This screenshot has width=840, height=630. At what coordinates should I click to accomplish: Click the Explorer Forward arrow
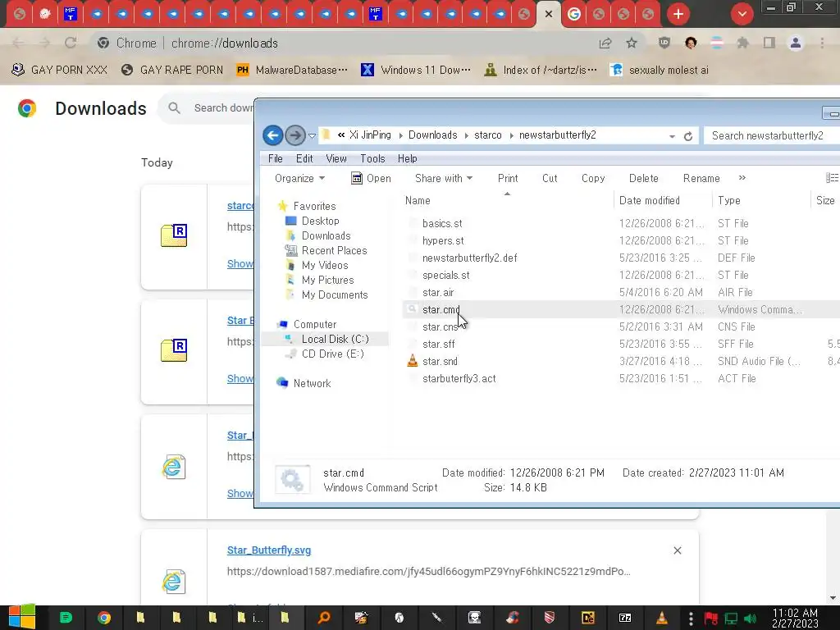pos(294,135)
